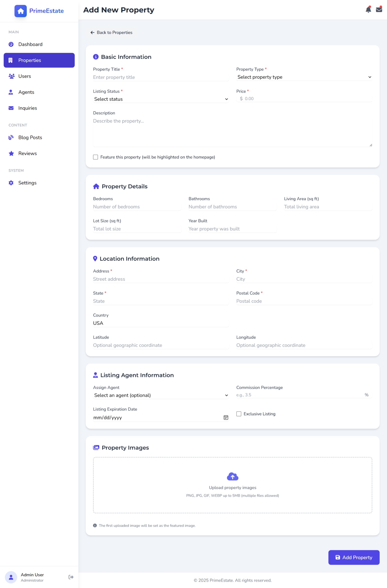Go to Dashboard in the sidebar
Viewport: 387px width, 588px height.
coord(30,45)
